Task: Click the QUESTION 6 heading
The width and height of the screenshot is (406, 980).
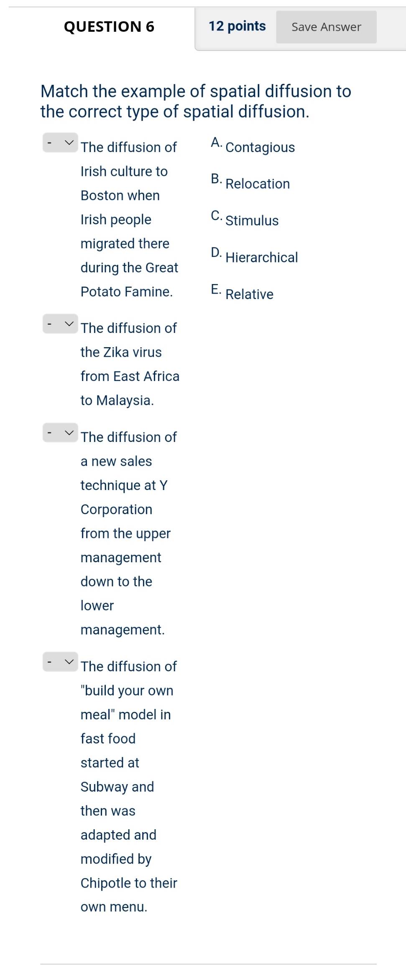Action: pos(109,27)
